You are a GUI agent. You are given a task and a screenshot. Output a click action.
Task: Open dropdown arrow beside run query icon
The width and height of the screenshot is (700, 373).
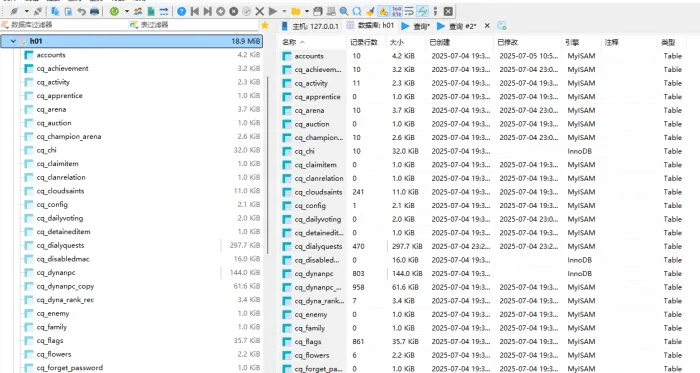click(x=284, y=11)
